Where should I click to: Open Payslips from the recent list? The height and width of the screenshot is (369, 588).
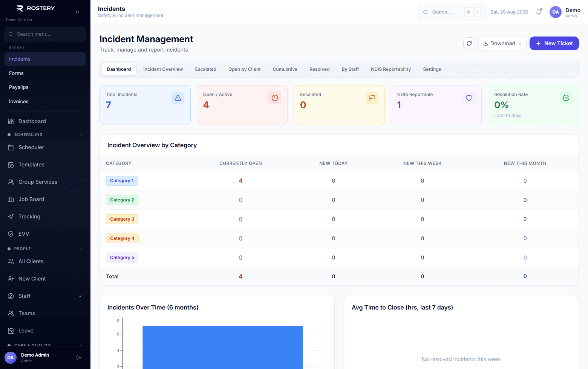click(45, 87)
